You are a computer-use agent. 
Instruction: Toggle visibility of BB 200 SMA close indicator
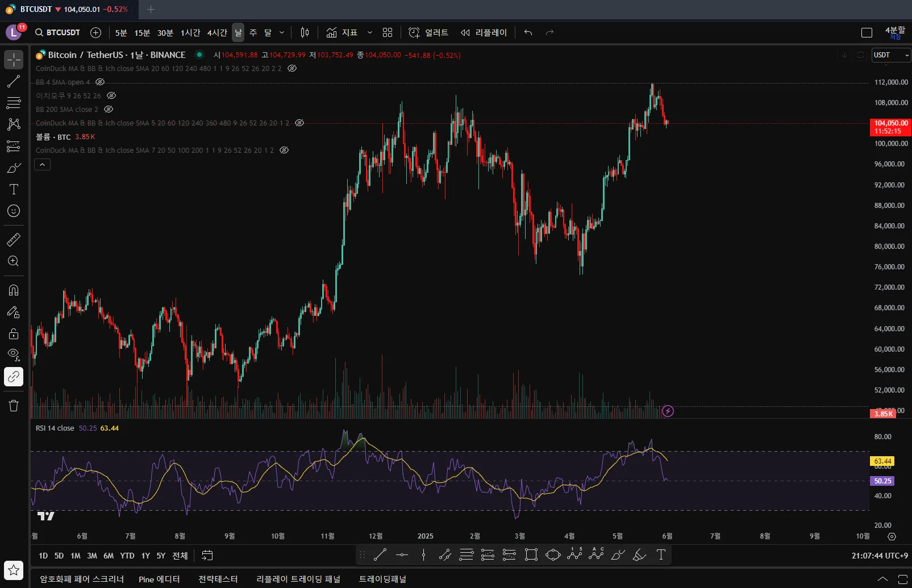tap(109, 109)
